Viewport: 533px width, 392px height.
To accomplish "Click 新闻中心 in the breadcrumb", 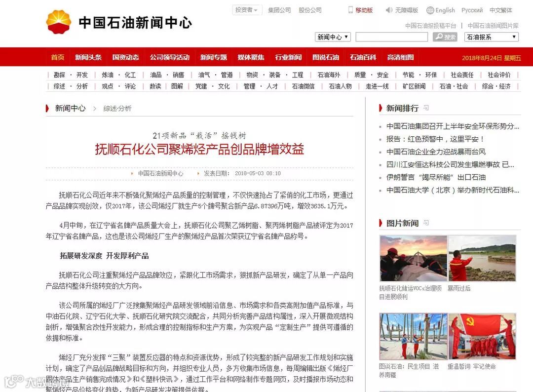I will [71, 108].
